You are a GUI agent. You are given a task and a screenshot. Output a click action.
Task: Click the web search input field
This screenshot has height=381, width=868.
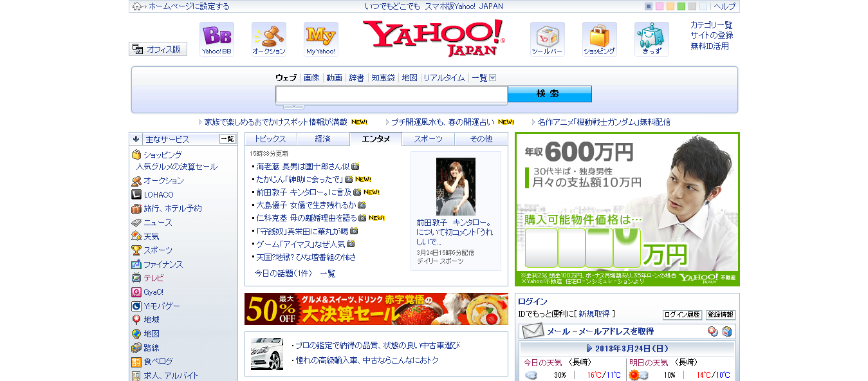pyautogui.click(x=392, y=94)
